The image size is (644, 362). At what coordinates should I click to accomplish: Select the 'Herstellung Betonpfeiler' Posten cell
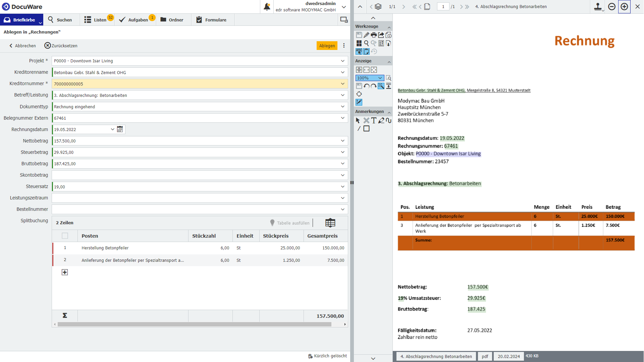pos(133,248)
